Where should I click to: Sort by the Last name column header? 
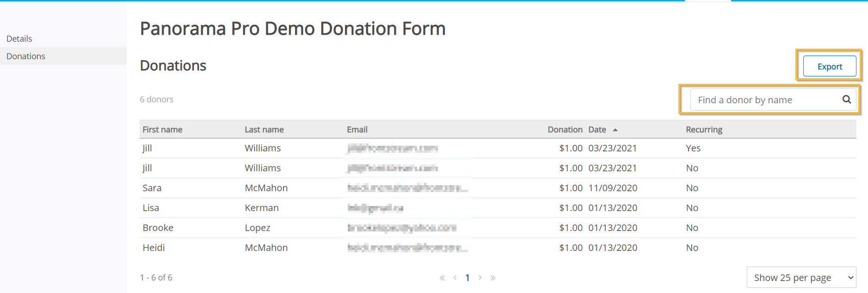264,130
